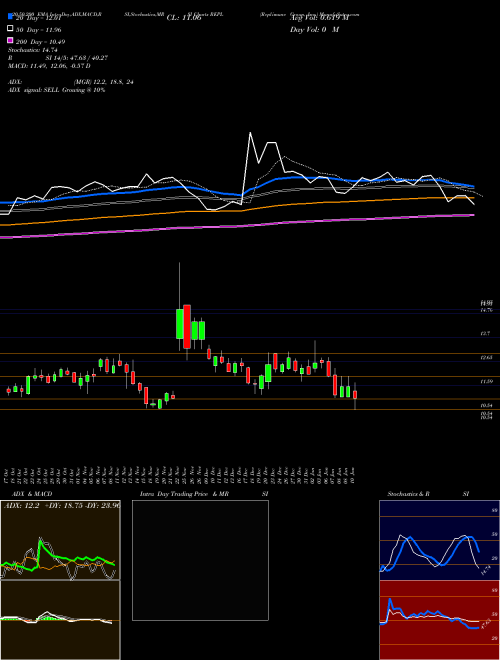This screenshot has width=500, height=660.
Task: Click the 'ADX: 12.2 +DY: 18.75 -DY: 23.96' header
Action: (62, 506)
